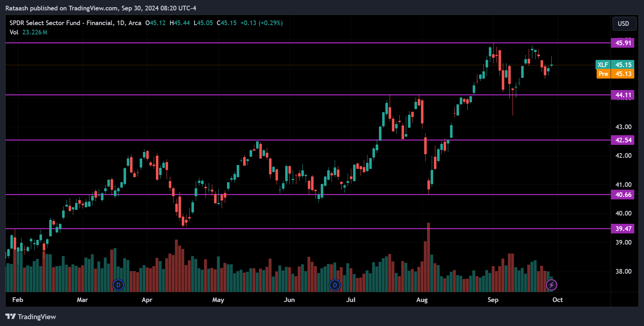Click the 39.00 price axis label
Image resolution: width=644 pixels, height=326 pixels.
(624, 242)
